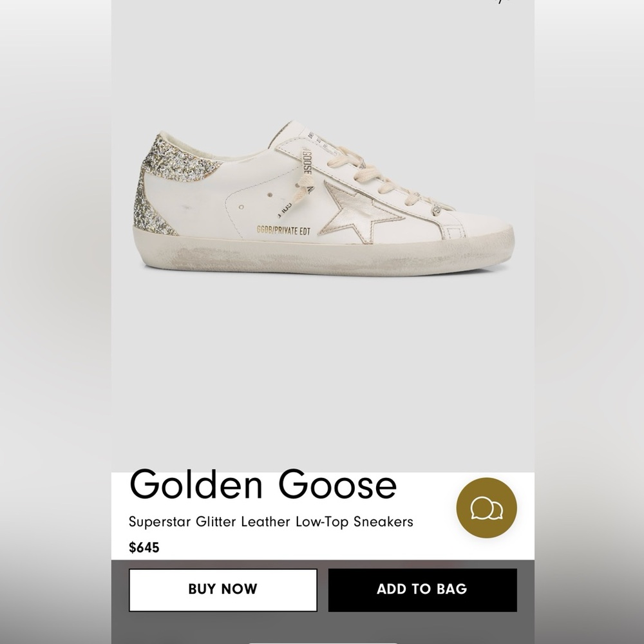
Task: Select the Superstar Glitter Leather Low-Top Sneakers title
Action: point(272,523)
